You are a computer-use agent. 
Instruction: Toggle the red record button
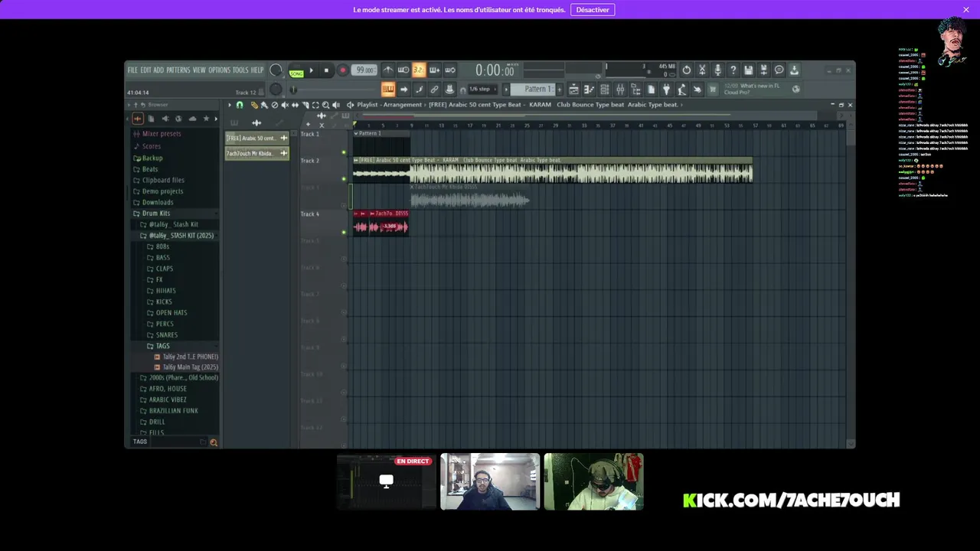[342, 70]
